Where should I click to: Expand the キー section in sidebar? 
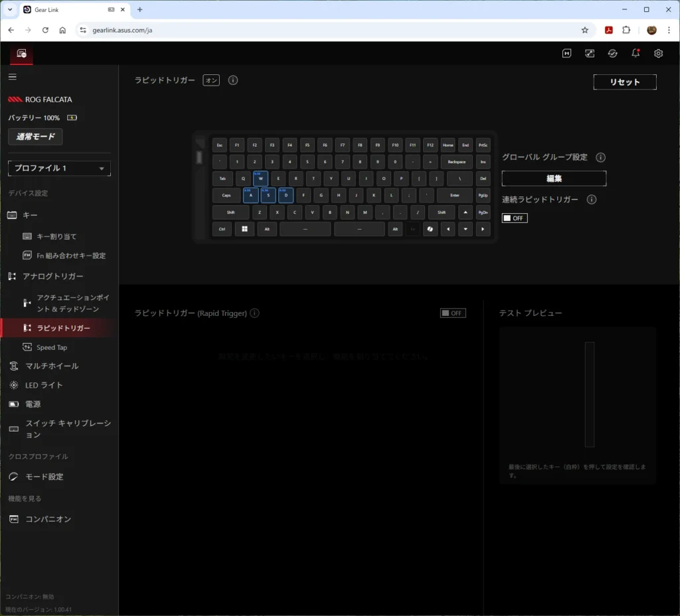click(x=31, y=215)
